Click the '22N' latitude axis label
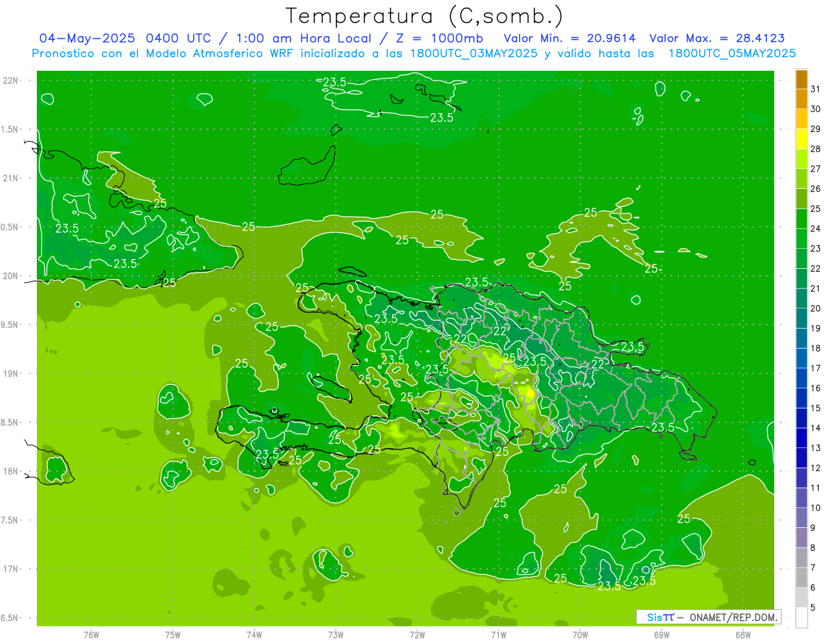Screen dimensions: 834x644 coord(10,81)
